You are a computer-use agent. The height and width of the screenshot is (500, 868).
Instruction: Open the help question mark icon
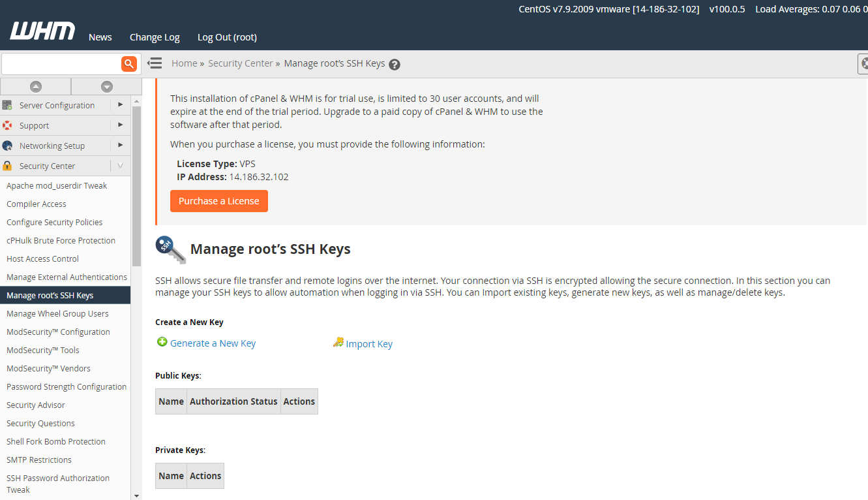pos(395,64)
